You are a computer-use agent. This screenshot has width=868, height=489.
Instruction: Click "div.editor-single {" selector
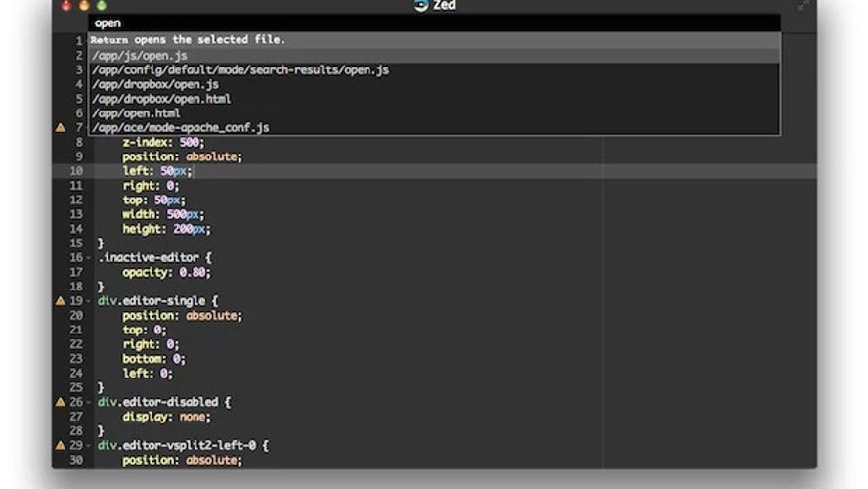[x=157, y=301]
